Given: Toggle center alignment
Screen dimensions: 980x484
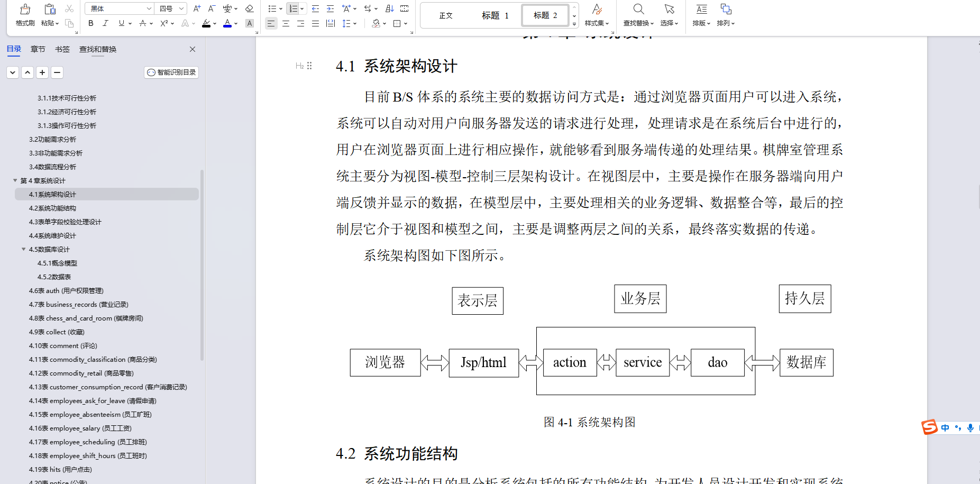Looking at the screenshot, I should coord(286,23).
